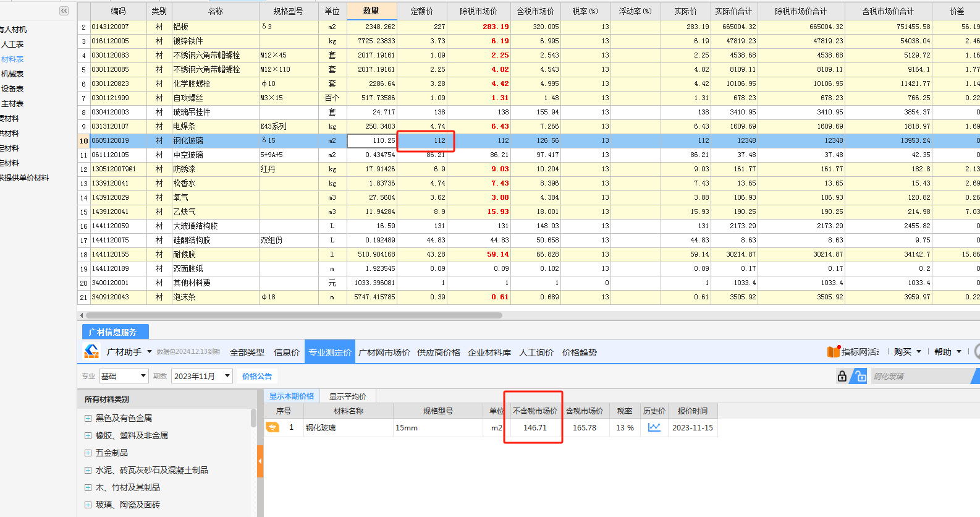Collapse category panel with orange arrow handle
The height and width of the screenshot is (517, 980).
260,461
